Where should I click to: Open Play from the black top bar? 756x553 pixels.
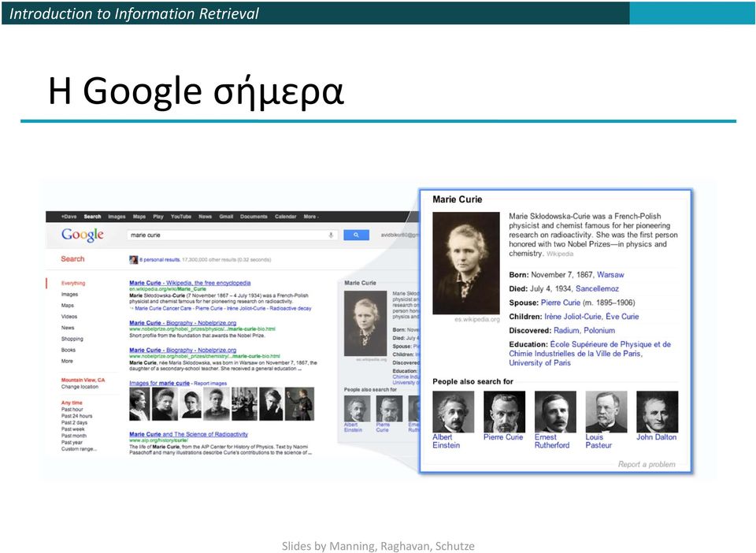point(158,217)
